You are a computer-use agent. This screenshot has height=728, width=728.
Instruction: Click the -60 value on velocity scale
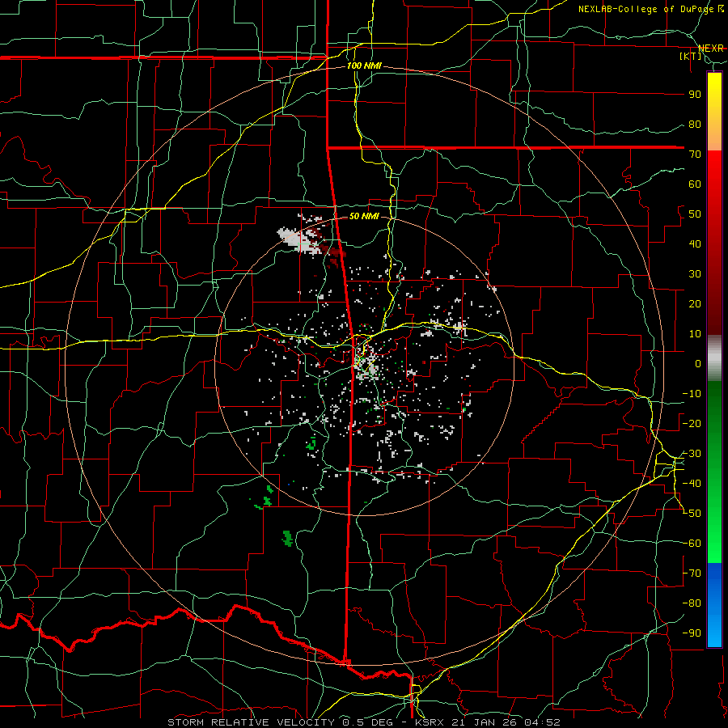point(692,544)
